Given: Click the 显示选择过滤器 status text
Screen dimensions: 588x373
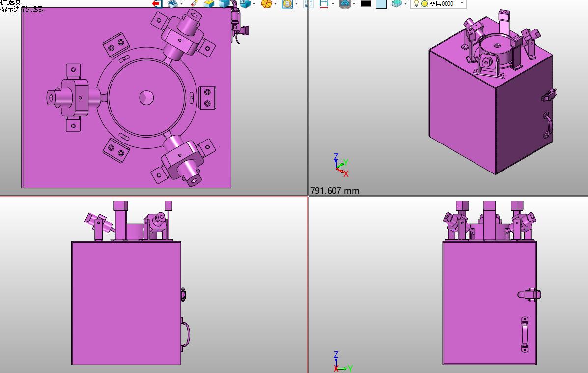Looking at the screenshot, I should click(x=23, y=10).
